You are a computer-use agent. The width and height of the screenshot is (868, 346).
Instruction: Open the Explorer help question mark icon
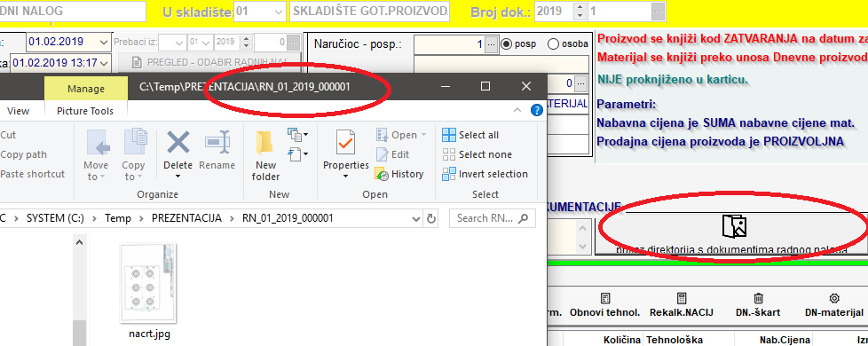(536, 110)
